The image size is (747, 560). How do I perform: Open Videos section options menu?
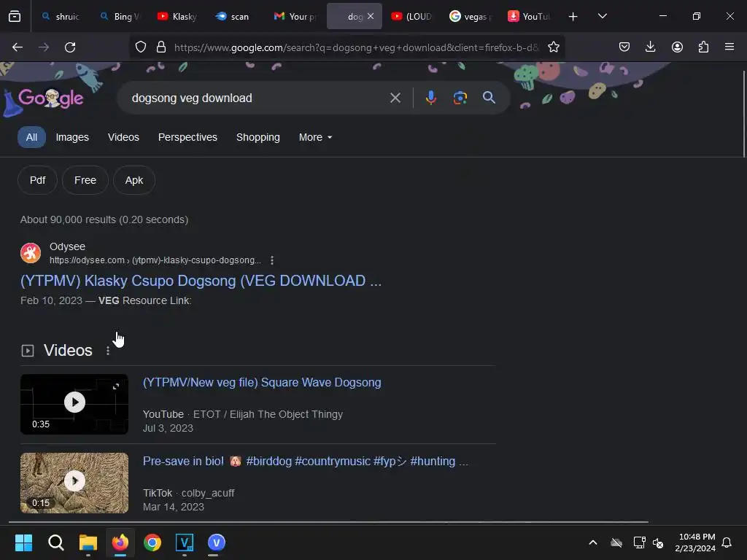point(108,351)
